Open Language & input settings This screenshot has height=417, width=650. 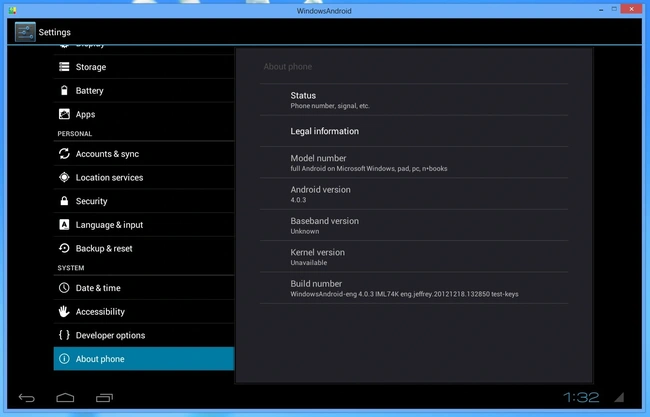(144, 224)
